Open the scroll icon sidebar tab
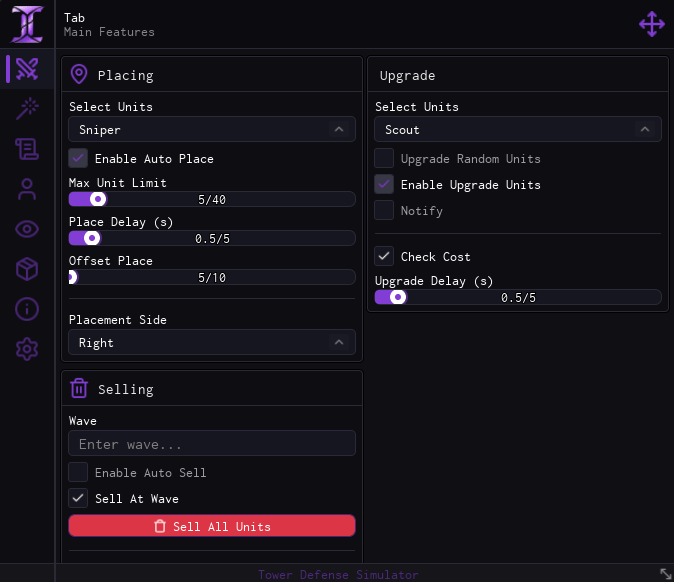The image size is (674, 582). [x=27, y=149]
